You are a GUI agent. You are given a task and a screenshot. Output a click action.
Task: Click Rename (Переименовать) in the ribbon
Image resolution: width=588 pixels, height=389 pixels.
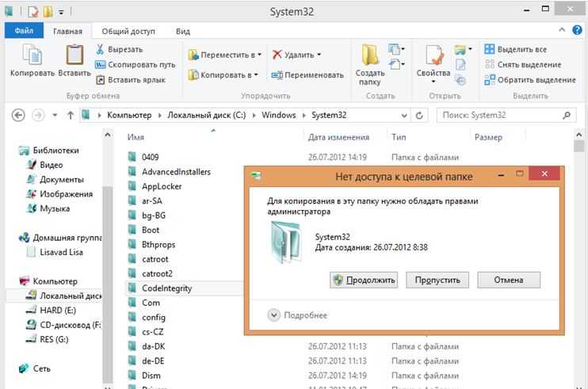(307, 75)
